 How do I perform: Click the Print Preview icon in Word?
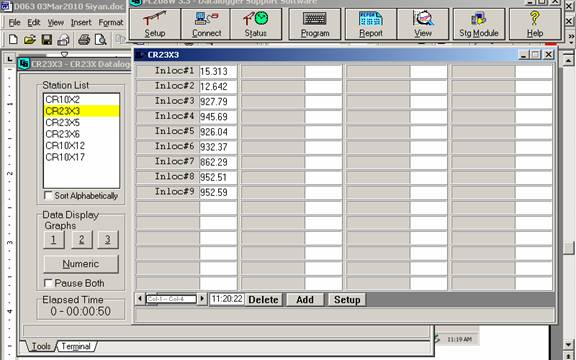point(100,39)
